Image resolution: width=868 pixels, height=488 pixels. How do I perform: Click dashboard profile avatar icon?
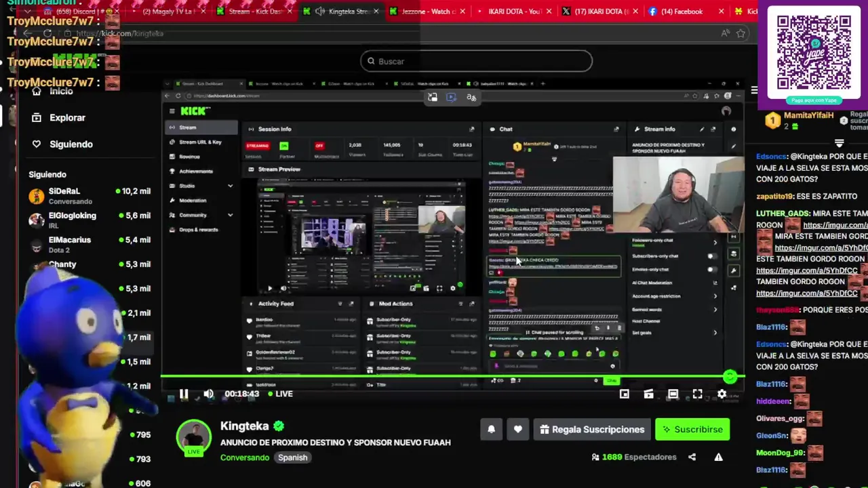point(726,111)
